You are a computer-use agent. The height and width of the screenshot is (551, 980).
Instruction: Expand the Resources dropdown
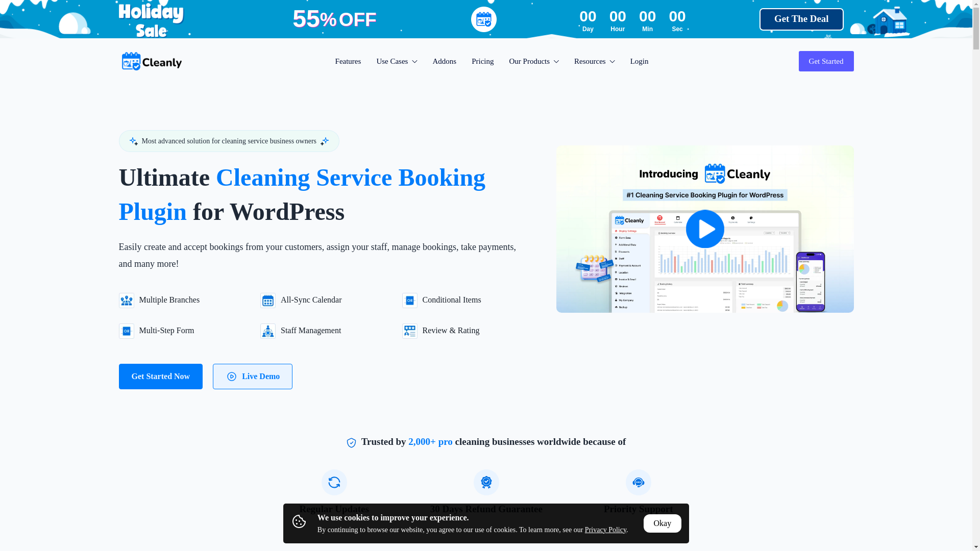(595, 61)
